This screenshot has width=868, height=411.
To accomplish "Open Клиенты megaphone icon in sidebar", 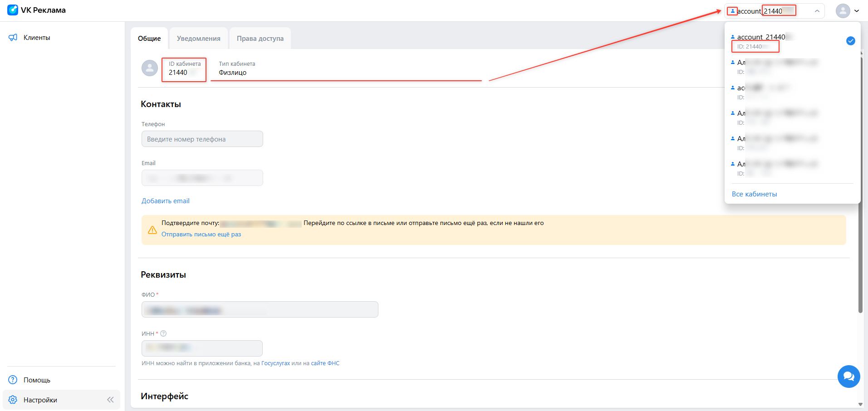I will click(13, 38).
